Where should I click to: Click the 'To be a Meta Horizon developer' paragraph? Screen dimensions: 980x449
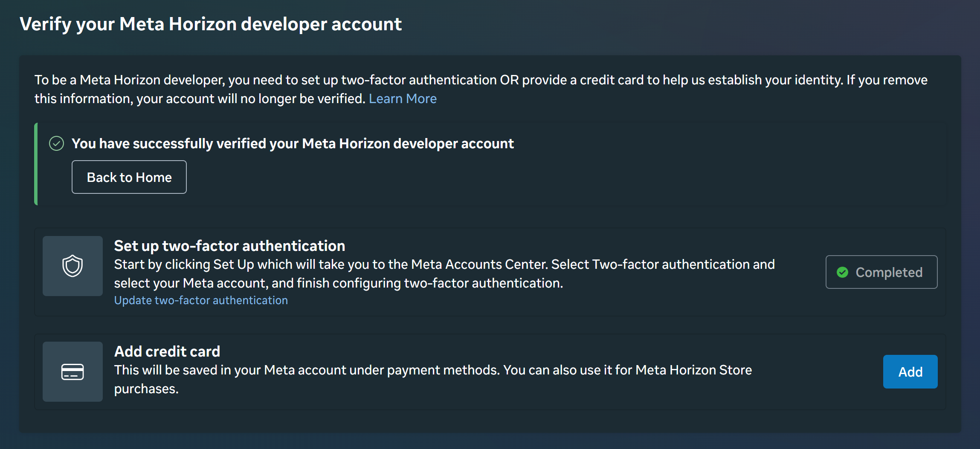(481, 89)
